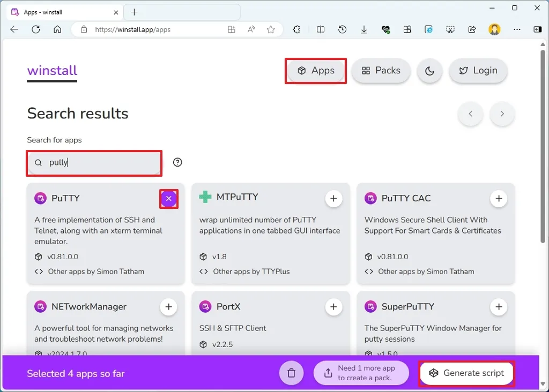Click the address bar URL

pyautogui.click(x=133, y=30)
